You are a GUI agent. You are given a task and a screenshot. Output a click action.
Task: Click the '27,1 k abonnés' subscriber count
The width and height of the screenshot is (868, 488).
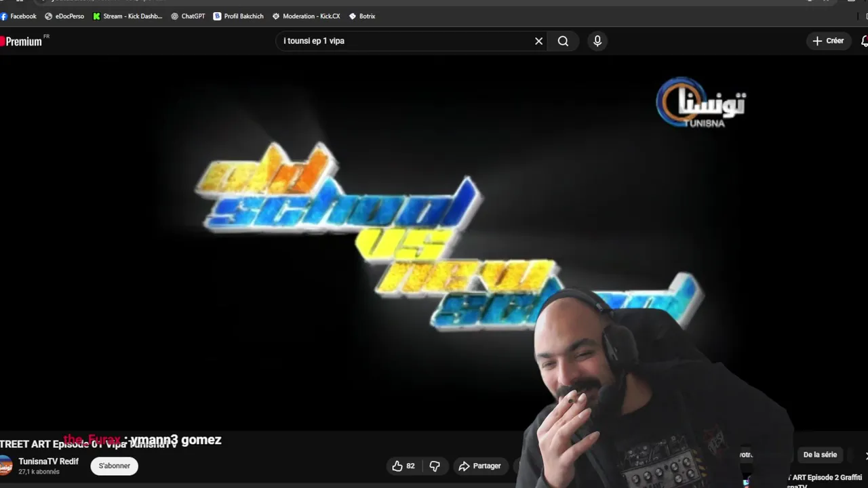39,472
